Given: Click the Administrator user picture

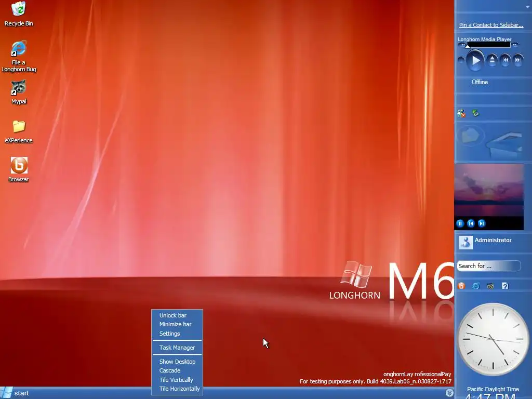Looking at the screenshot, I should click(x=465, y=242).
